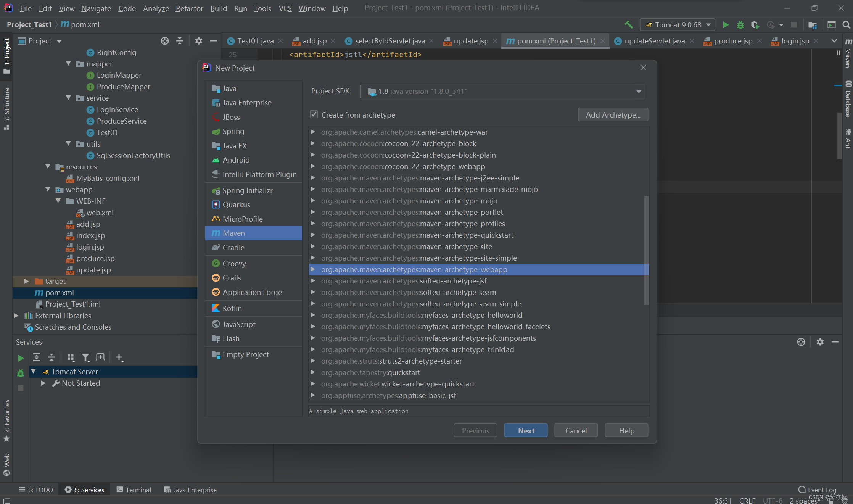Open the Structure side tool window

[x=6, y=108]
